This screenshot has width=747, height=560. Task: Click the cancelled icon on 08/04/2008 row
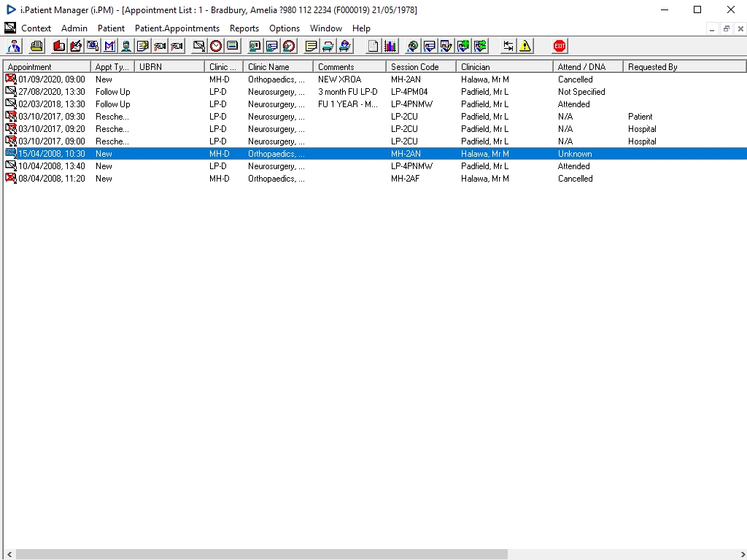11,178
